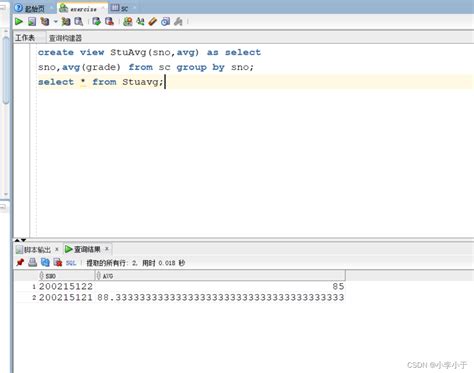Screen dimensions: 474x373
Task: Sort by the AVG column header
Action: [x=220, y=276]
